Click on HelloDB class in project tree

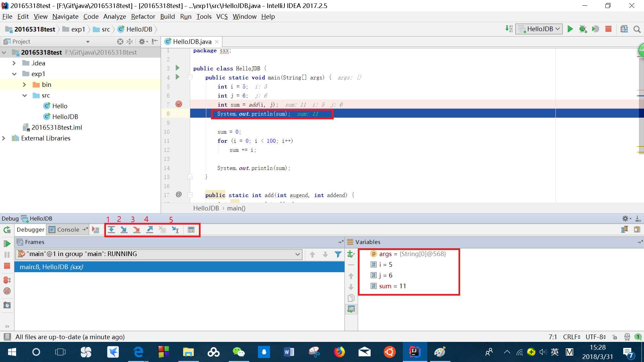pyautogui.click(x=65, y=116)
